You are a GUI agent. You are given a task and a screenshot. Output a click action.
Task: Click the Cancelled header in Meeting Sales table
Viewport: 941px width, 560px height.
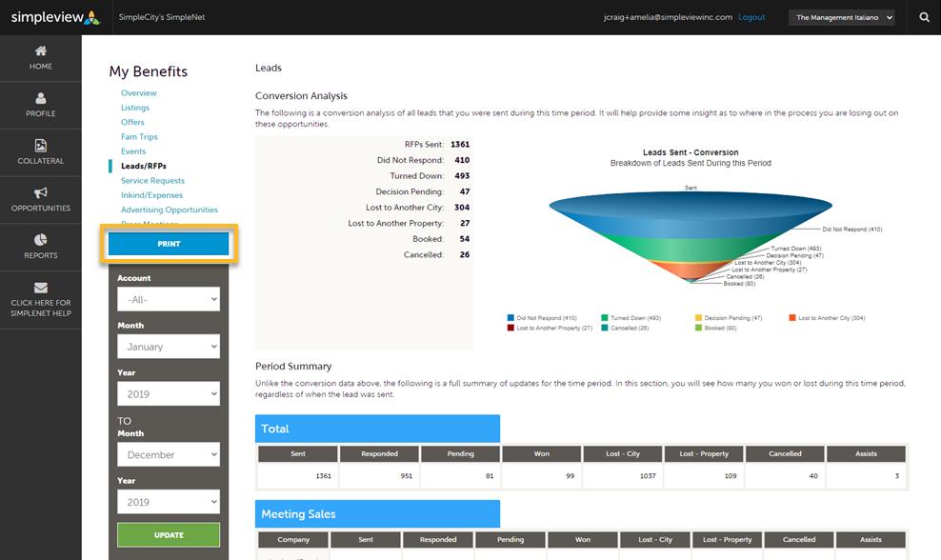pos(799,540)
